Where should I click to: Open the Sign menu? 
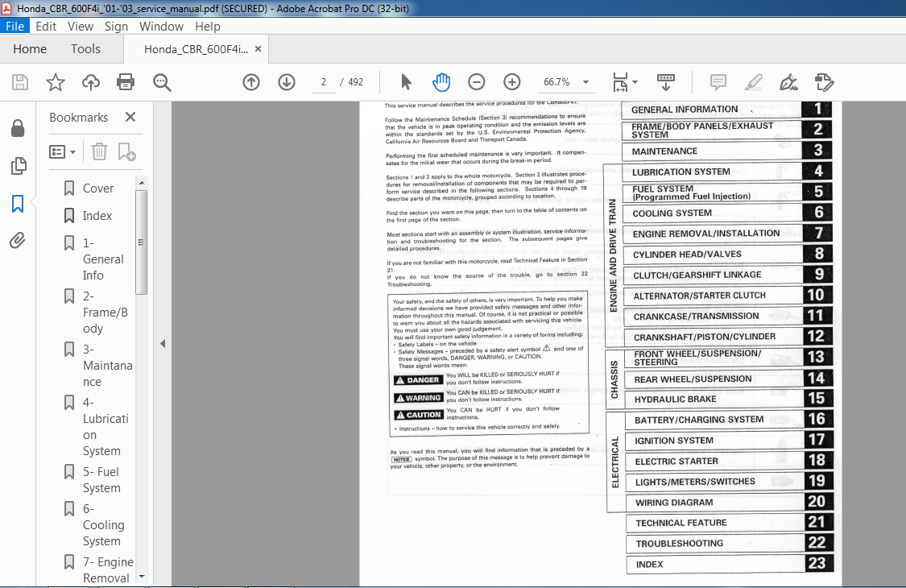click(116, 26)
